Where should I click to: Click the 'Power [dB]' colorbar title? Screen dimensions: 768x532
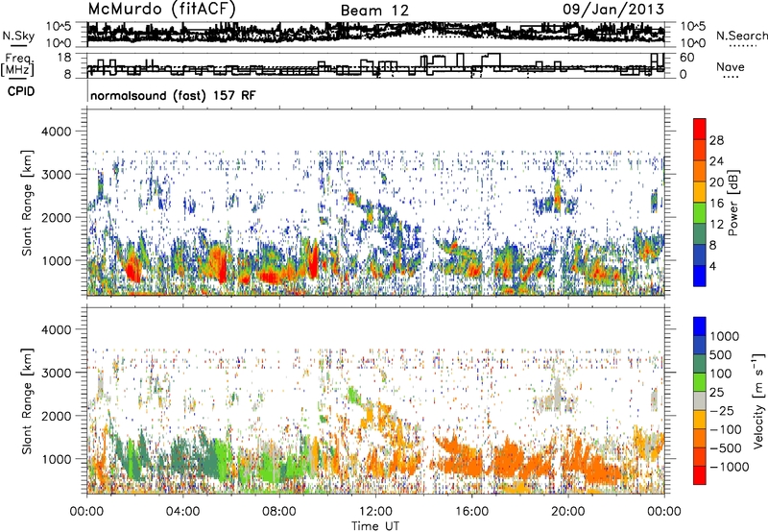(x=733, y=203)
